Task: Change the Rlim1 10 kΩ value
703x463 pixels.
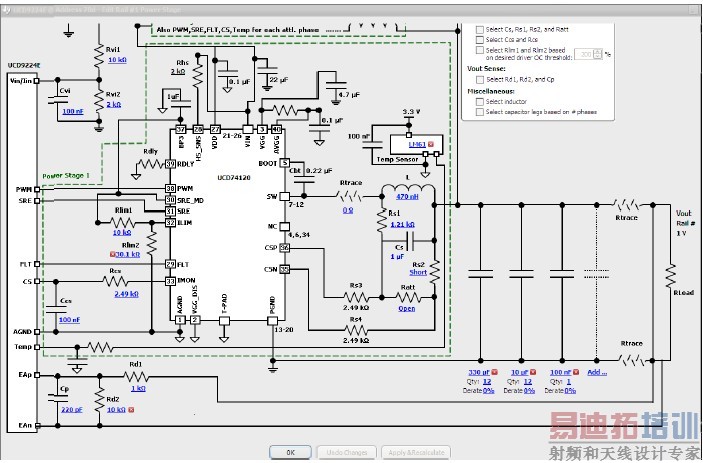Action: point(122,233)
